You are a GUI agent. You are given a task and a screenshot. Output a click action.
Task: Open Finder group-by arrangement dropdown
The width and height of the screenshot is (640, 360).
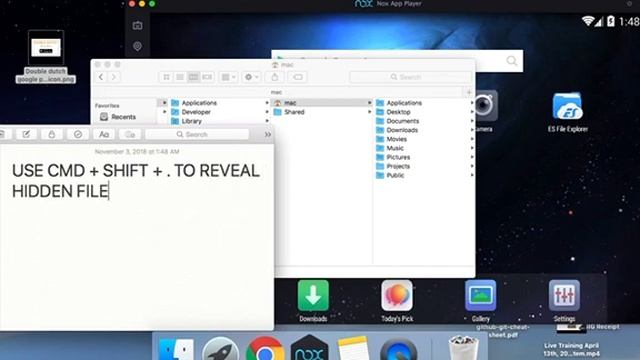(228, 77)
